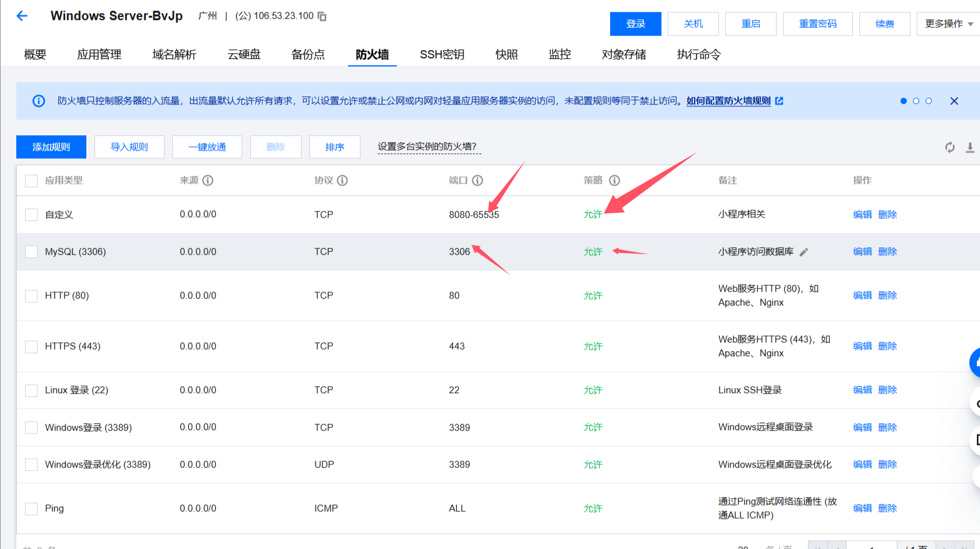Delete the 自定义 8080-65535 rule
Viewport: 980px width, 549px height.
click(x=887, y=215)
